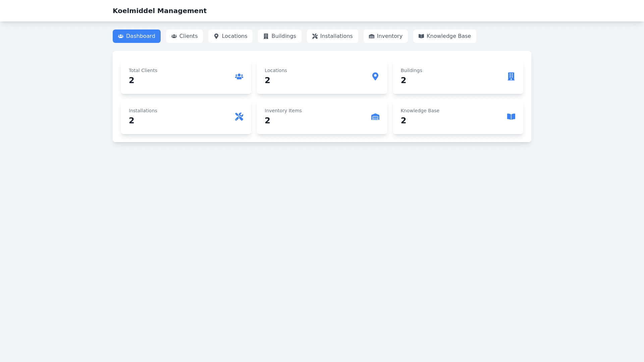Click the Inventory Items label text

[x=283, y=111]
